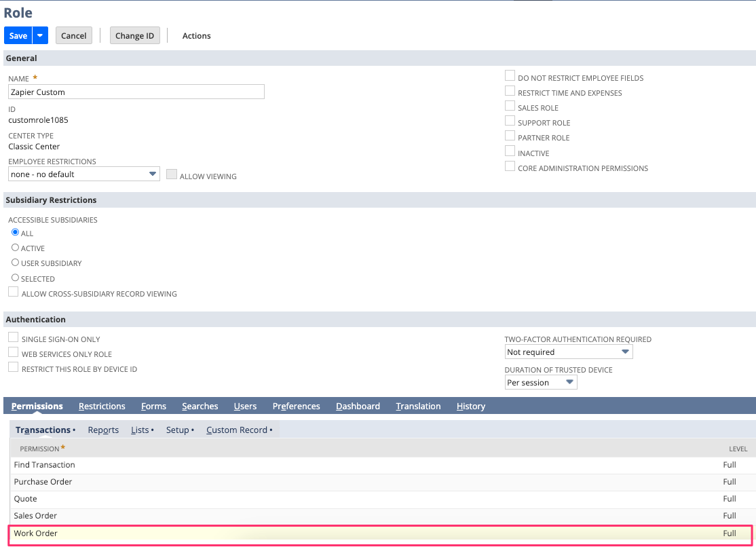Enable Allow Viewing for employee restrictions
This screenshot has width=756, height=547.
pyautogui.click(x=172, y=174)
